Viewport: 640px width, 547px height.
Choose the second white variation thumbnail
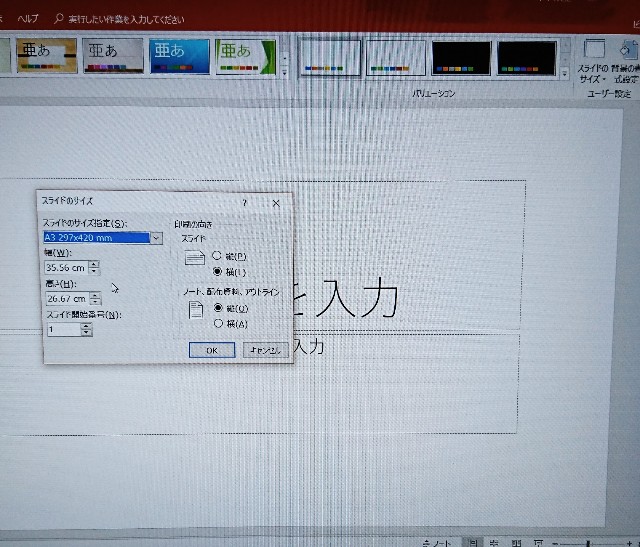click(396, 58)
